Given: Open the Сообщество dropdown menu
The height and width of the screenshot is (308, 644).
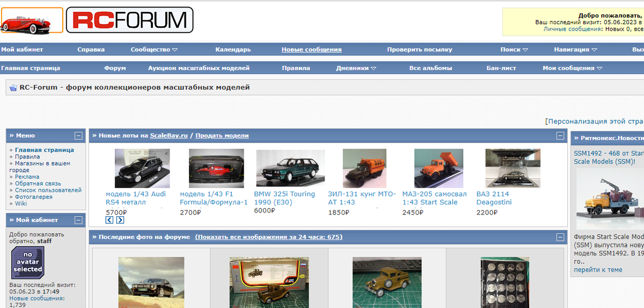Looking at the screenshot, I should click(x=154, y=49).
